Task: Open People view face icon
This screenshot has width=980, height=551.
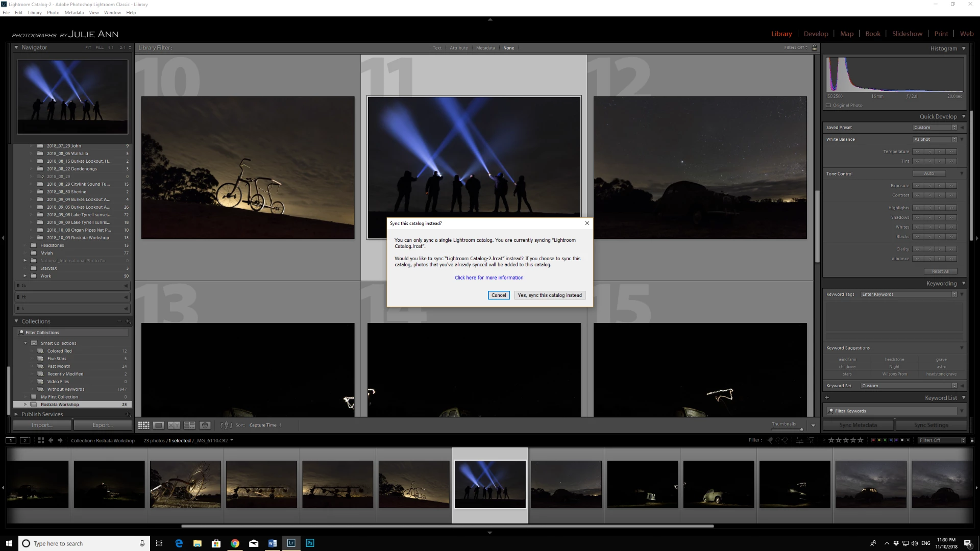Action: 205,425
